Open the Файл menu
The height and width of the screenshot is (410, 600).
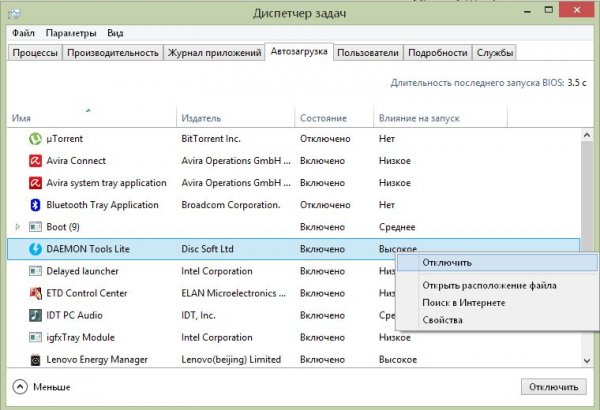click(23, 33)
